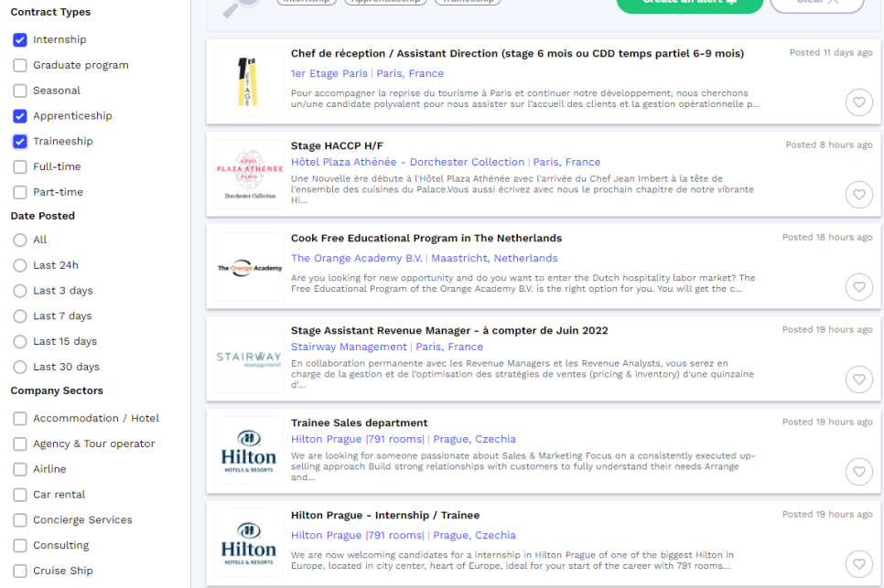Heart the Hilton Prague Internship / Trainee job
This screenshot has height=588, width=884.
(858, 564)
